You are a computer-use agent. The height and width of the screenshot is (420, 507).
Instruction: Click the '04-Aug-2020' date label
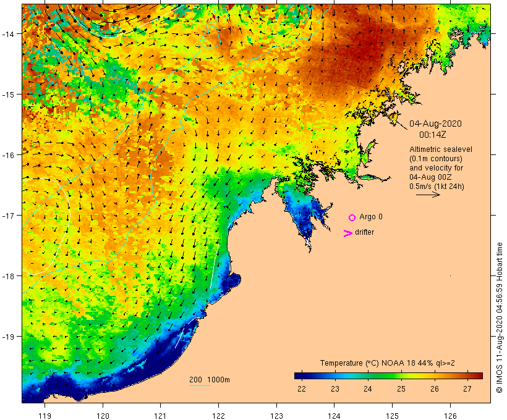click(x=435, y=124)
